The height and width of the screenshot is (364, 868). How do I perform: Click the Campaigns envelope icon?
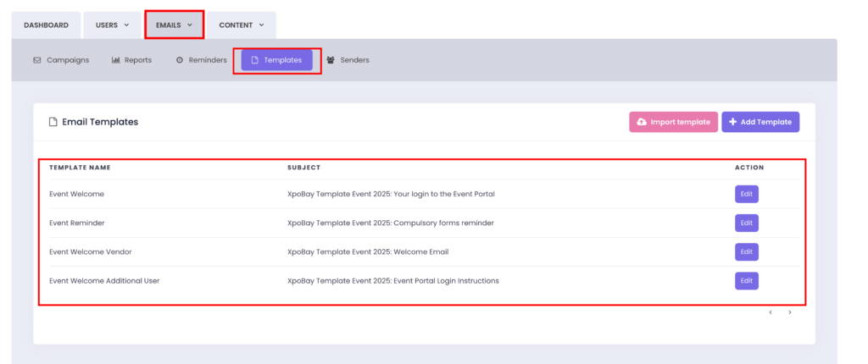36,60
